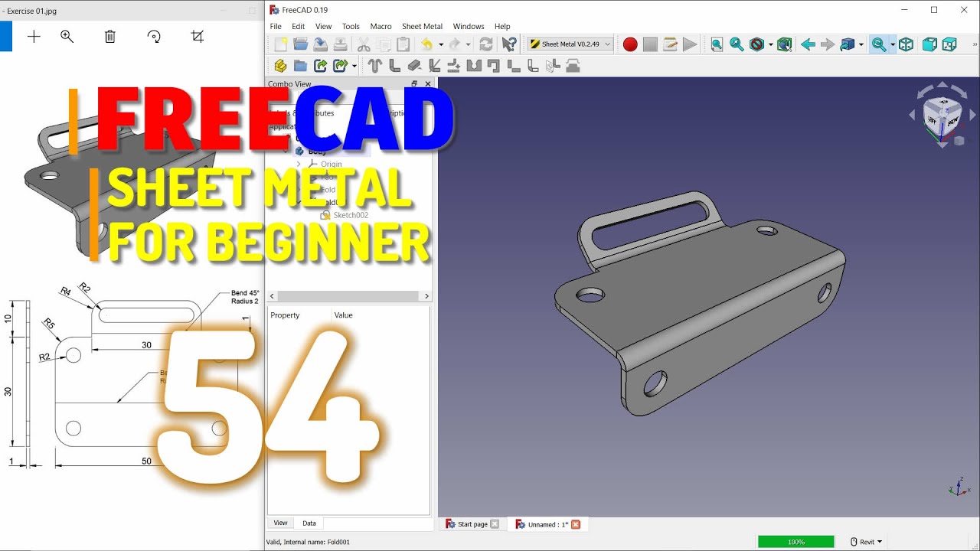980x551 pixels.
Task: Click the Paste clipboard icon
Action: [403, 44]
